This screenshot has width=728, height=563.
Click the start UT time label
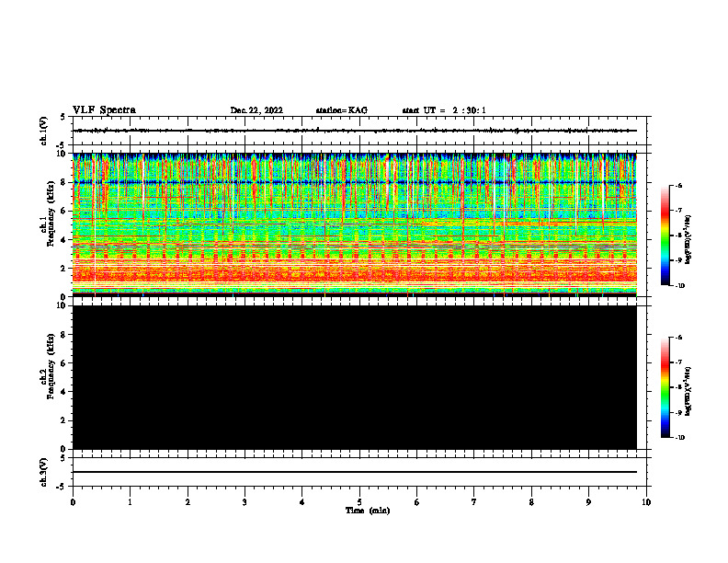444,110
